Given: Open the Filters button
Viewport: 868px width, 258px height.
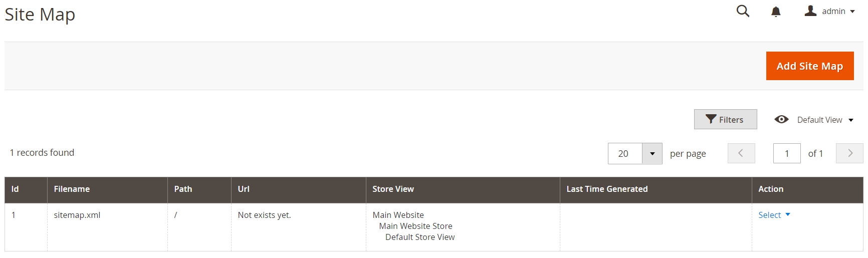Looking at the screenshot, I should pos(725,119).
